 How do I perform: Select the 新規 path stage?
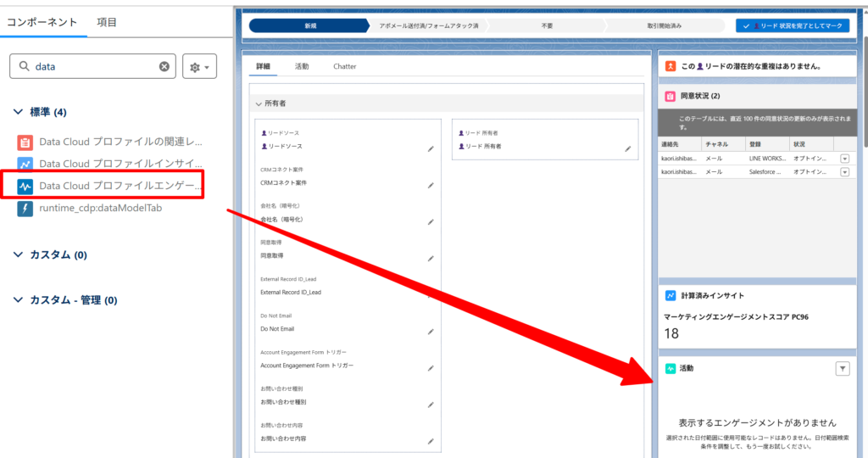309,26
